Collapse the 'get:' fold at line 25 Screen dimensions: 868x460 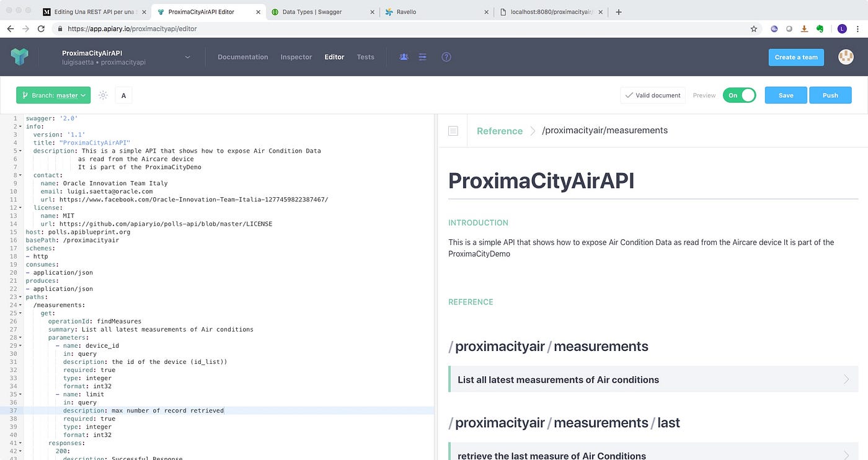point(21,313)
